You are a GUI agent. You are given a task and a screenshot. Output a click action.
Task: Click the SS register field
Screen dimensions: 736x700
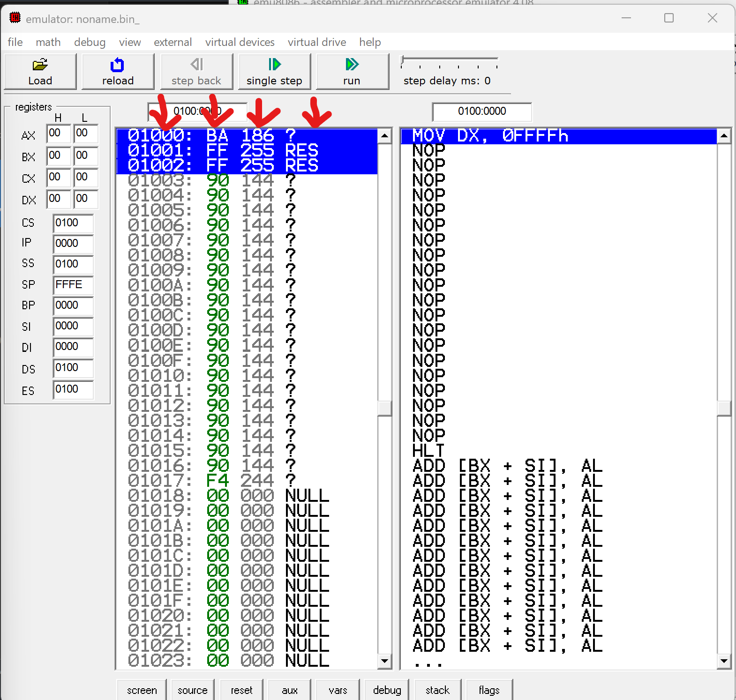click(73, 264)
